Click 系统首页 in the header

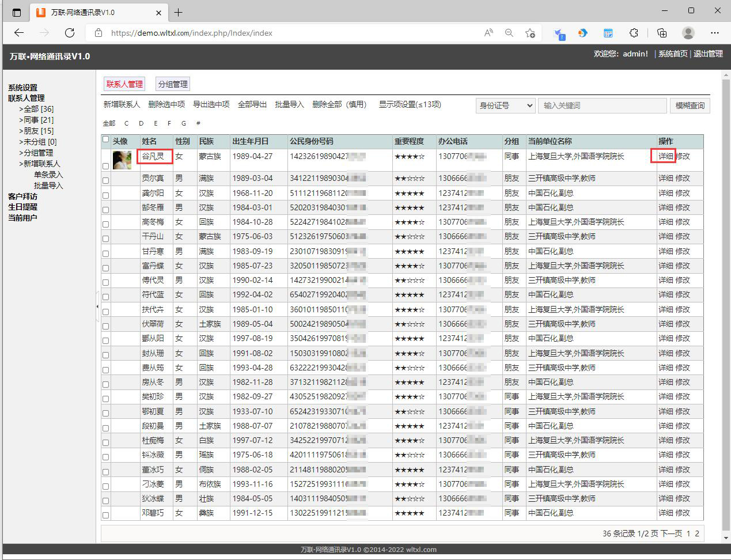[673, 54]
